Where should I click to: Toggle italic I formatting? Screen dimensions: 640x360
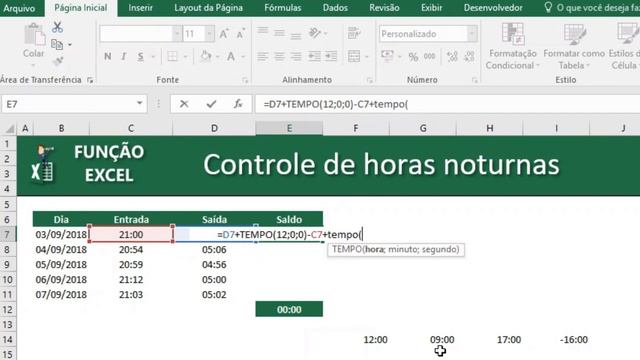coord(124,56)
